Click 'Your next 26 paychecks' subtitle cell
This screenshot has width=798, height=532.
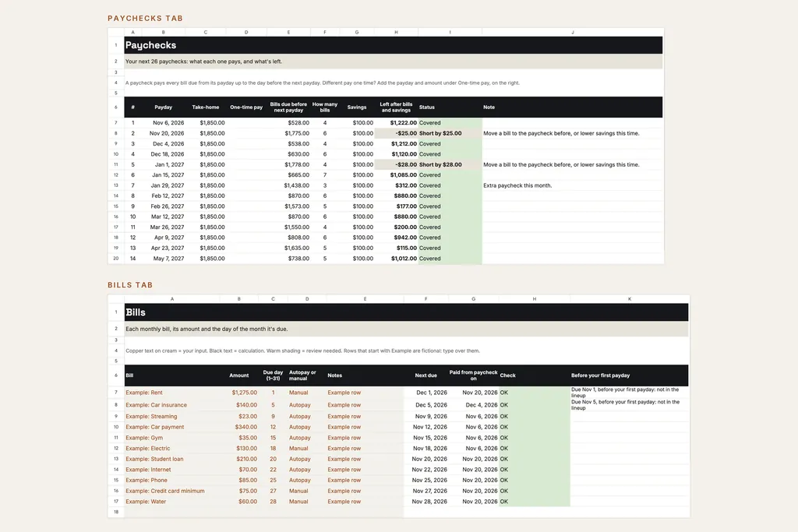393,62
